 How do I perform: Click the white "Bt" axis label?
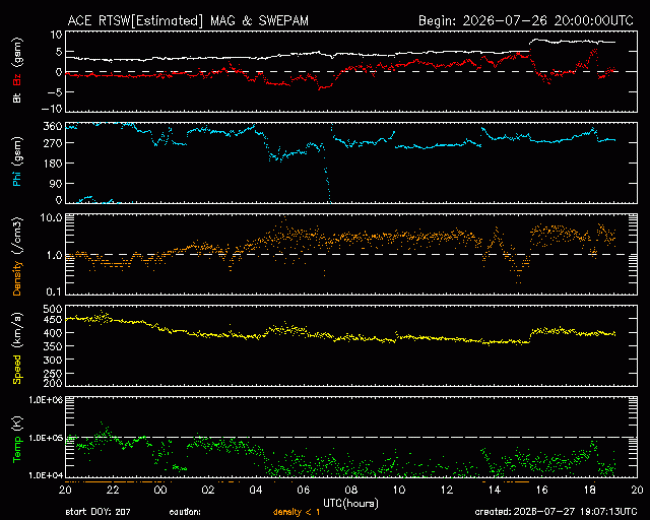(x=17, y=98)
